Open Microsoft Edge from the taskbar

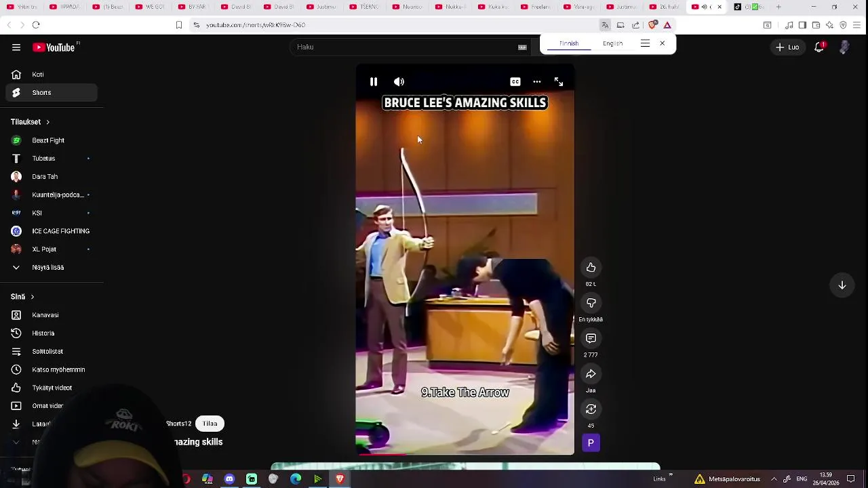pos(296,479)
